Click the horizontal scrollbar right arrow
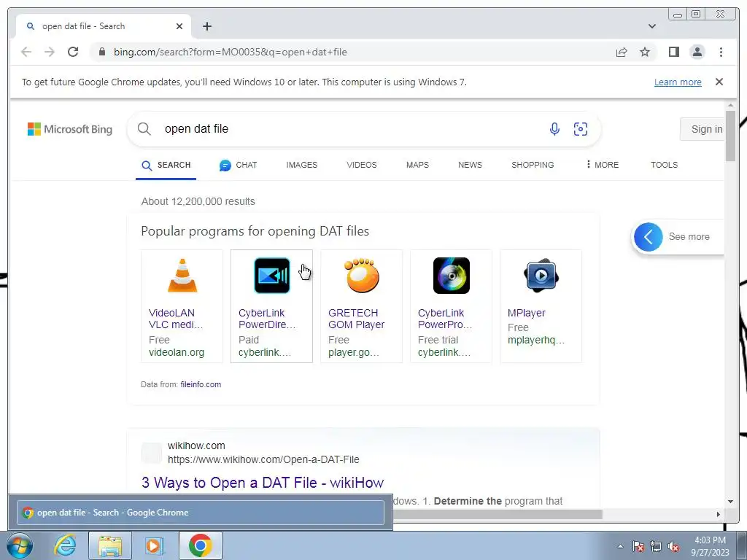This screenshot has width=747, height=560. pos(719,514)
